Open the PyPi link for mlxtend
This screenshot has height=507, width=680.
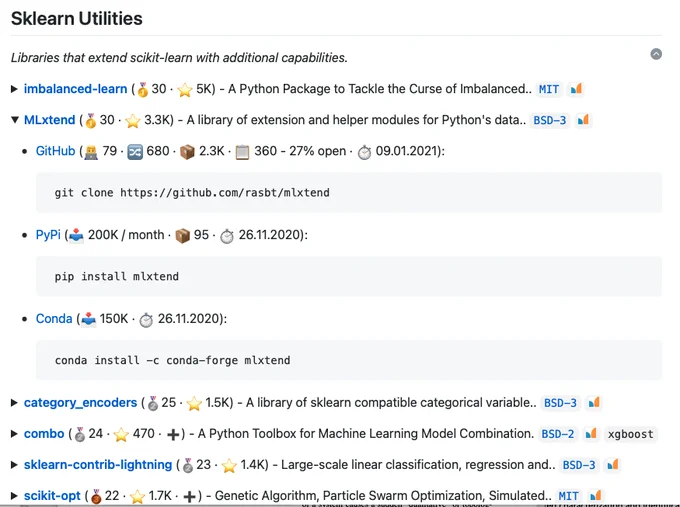pyautogui.click(x=48, y=235)
